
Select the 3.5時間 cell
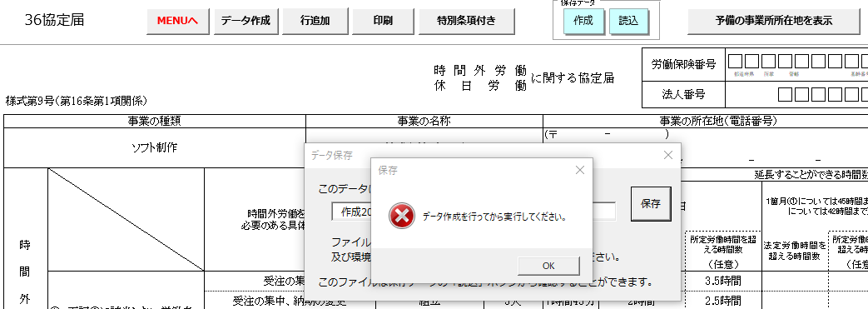723,280
